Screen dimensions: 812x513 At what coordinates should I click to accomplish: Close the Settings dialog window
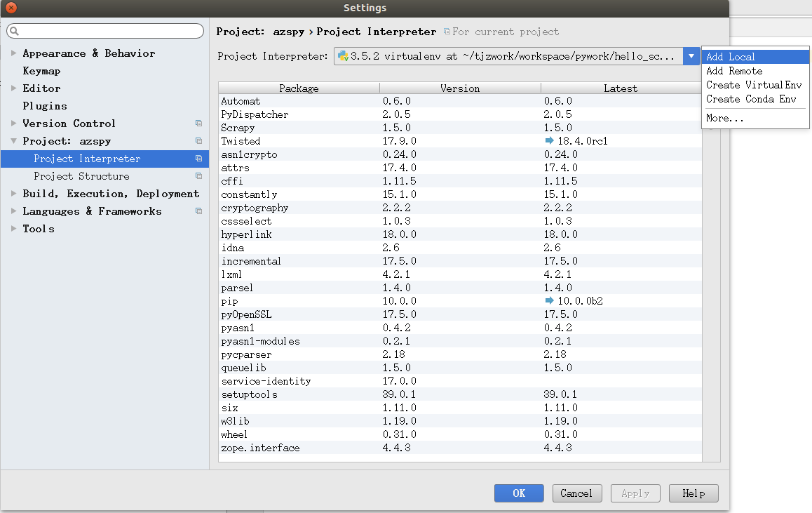[11, 8]
